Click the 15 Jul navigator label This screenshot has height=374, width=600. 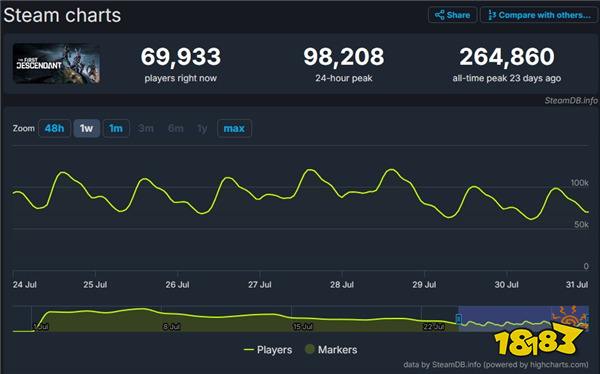[302, 327]
